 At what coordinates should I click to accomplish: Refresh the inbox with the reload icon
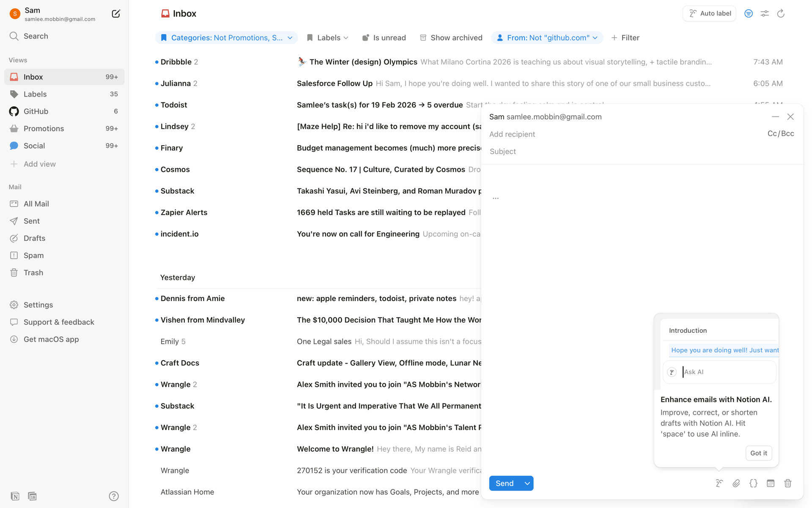pos(781,14)
